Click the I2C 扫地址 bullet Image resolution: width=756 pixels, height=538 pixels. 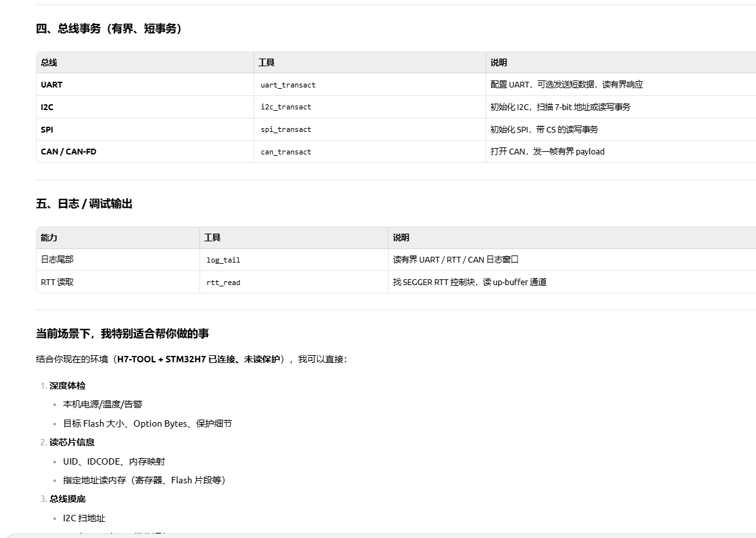[x=84, y=518]
